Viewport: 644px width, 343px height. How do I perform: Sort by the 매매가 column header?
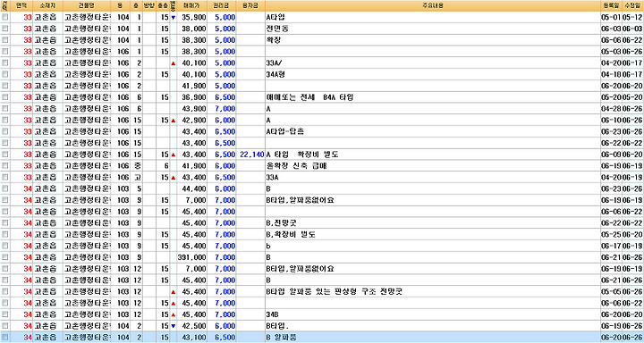191,5
